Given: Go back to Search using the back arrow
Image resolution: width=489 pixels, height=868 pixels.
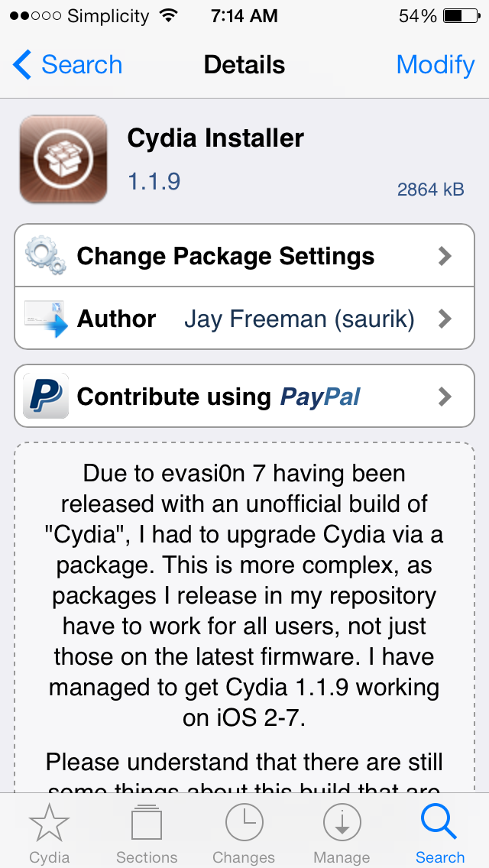Looking at the screenshot, I should (67, 65).
